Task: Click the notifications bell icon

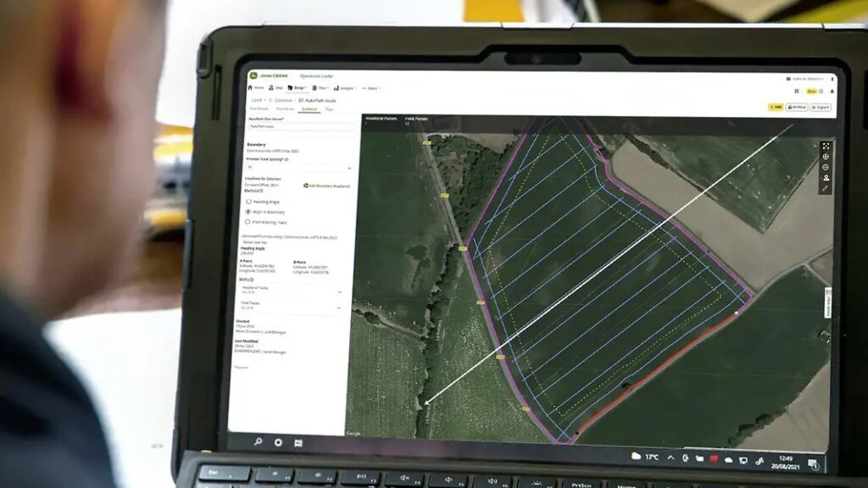Action: [832, 91]
